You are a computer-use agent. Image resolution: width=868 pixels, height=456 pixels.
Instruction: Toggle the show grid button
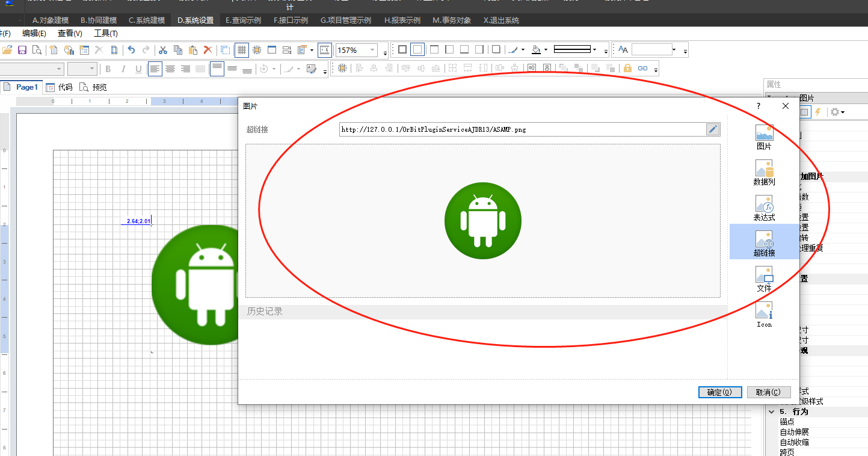(241, 50)
